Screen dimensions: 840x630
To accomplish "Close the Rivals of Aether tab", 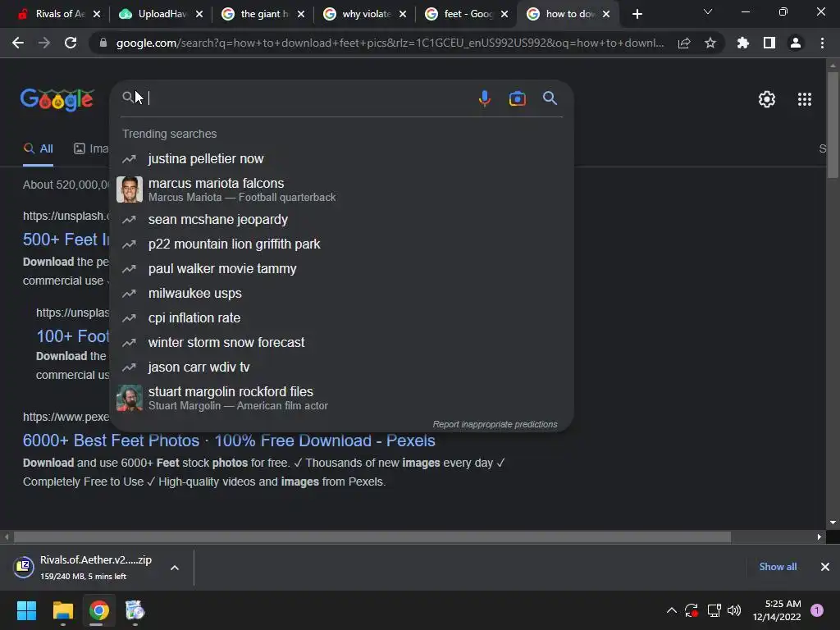I will (x=97, y=14).
